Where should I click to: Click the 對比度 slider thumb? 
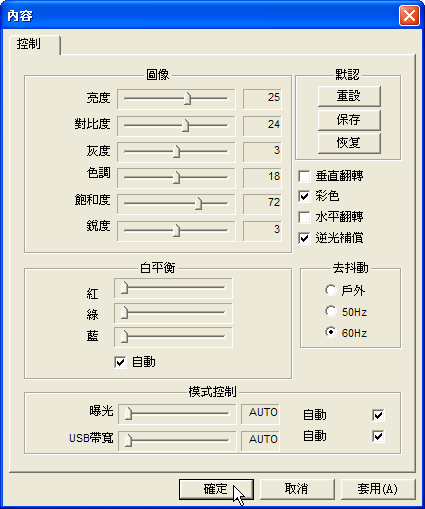click(x=186, y=126)
